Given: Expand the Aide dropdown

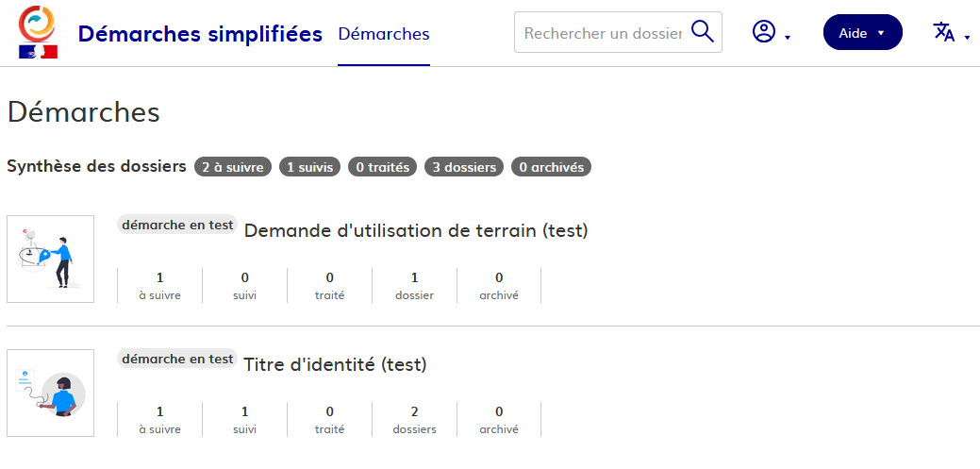Looking at the screenshot, I should pos(862,32).
